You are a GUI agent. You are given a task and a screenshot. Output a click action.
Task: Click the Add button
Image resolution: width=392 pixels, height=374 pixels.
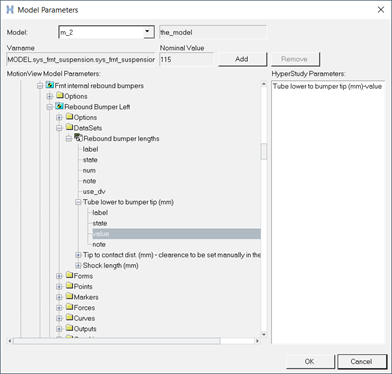click(242, 59)
